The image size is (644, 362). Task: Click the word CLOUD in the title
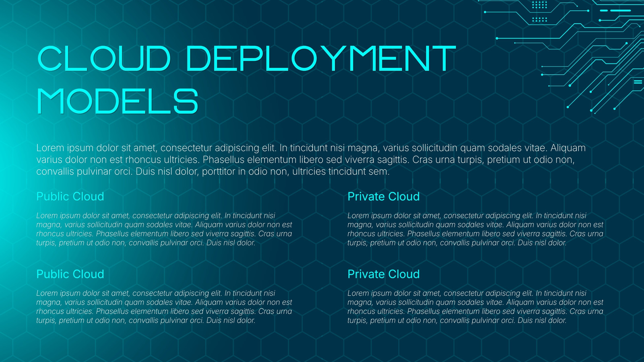(x=104, y=59)
